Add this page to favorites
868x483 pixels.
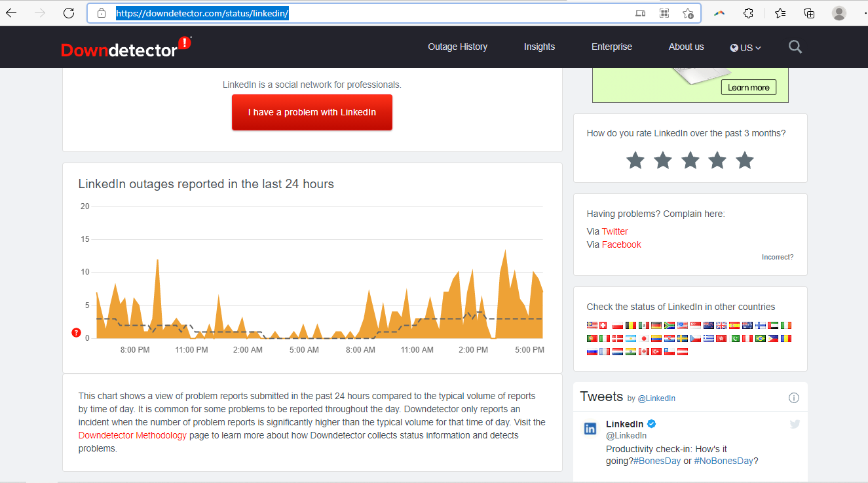[x=688, y=13]
